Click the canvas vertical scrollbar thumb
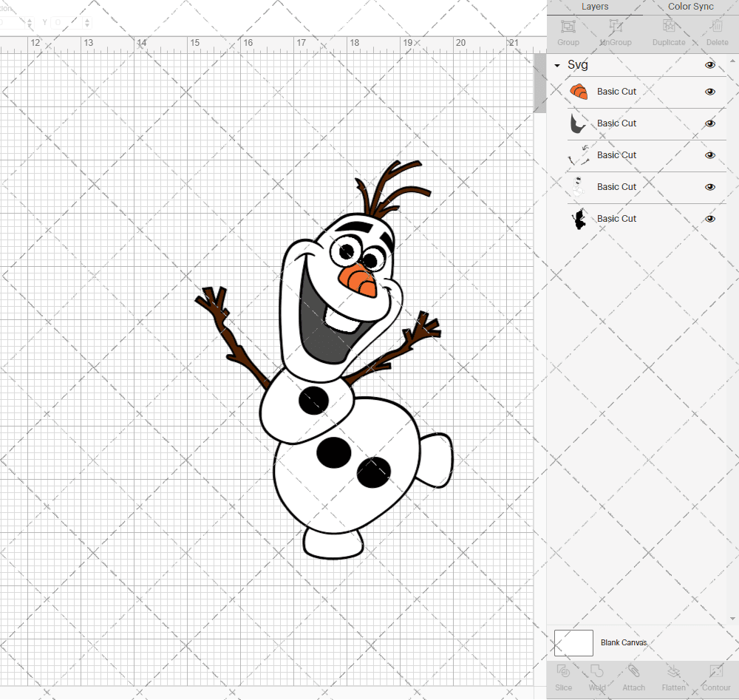This screenshot has width=739, height=700. pyautogui.click(x=539, y=83)
